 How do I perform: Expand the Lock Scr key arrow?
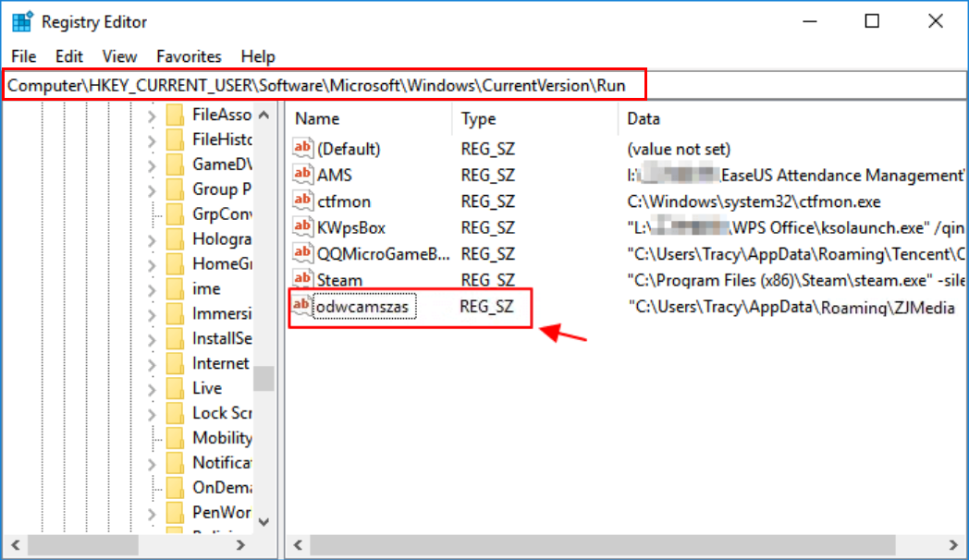point(152,414)
